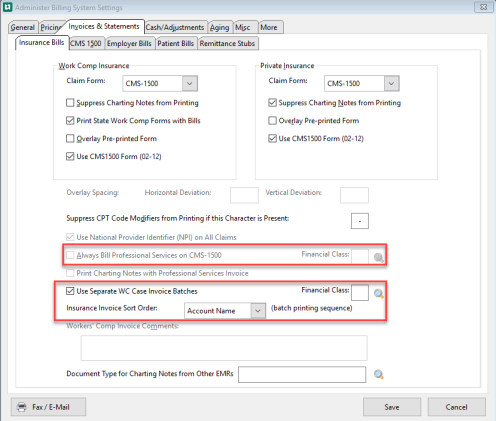The height and width of the screenshot is (421, 496).
Task: Click the application icon in the title bar
Action: coord(7,7)
